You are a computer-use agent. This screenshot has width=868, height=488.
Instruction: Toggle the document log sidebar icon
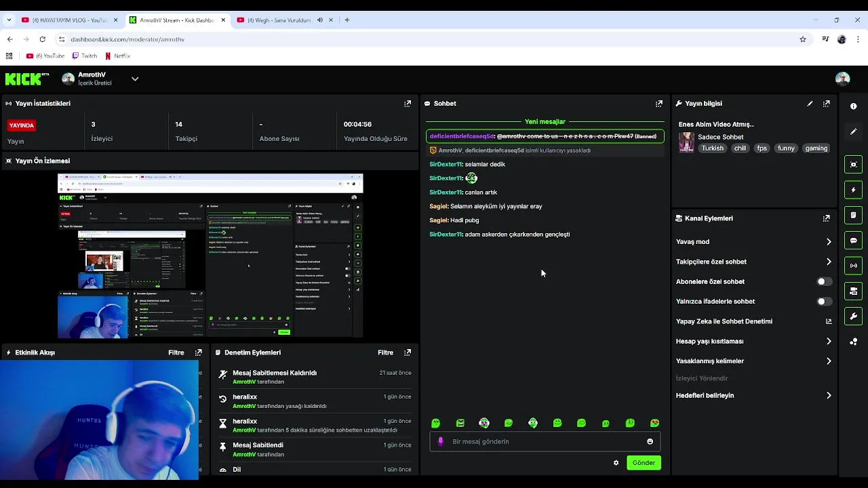click(853, 215)
